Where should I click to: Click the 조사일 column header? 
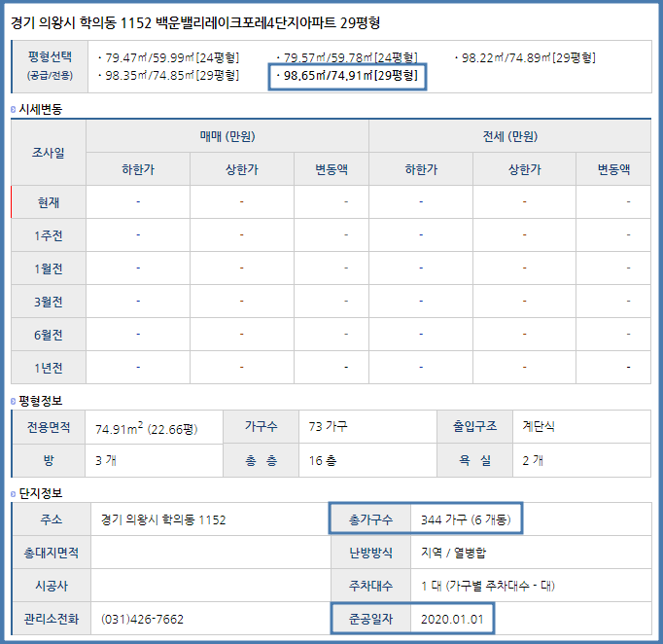[x=49, y=153]
